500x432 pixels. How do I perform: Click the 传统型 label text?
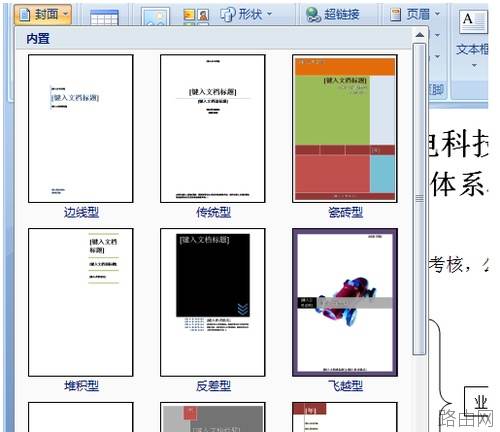click(213, 212)
